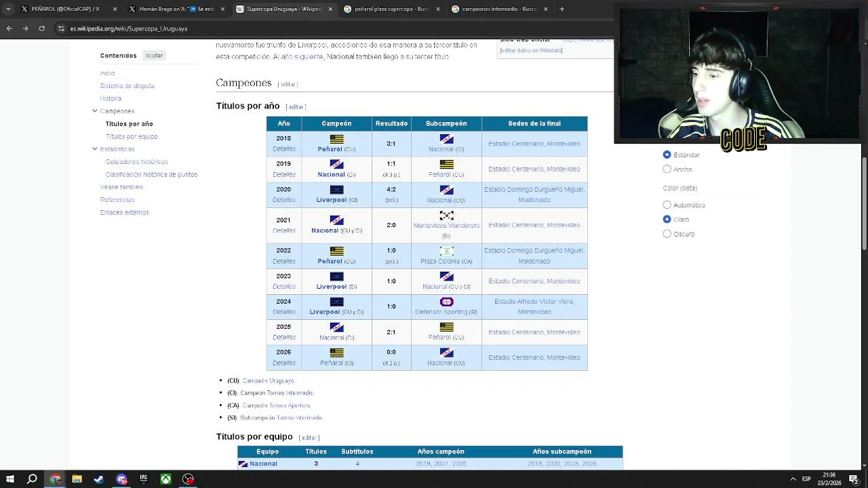Go forward with the browser arrow
This screenshot has width=868, height=488.
[x=25, y=28]
